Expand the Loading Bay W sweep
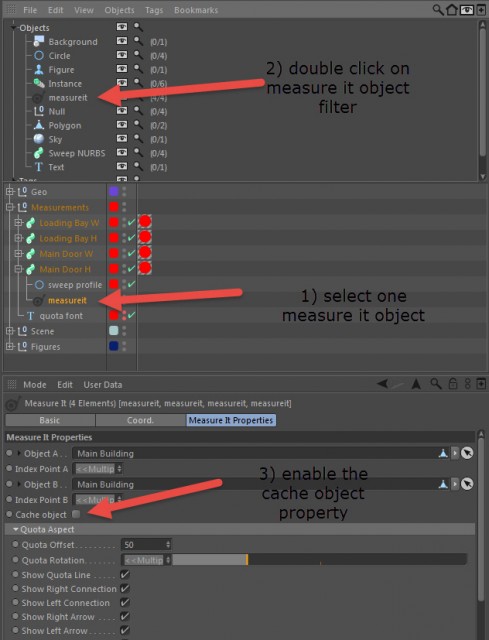The width and height of the screenshot is (489, 640). (x=18, y=222)
